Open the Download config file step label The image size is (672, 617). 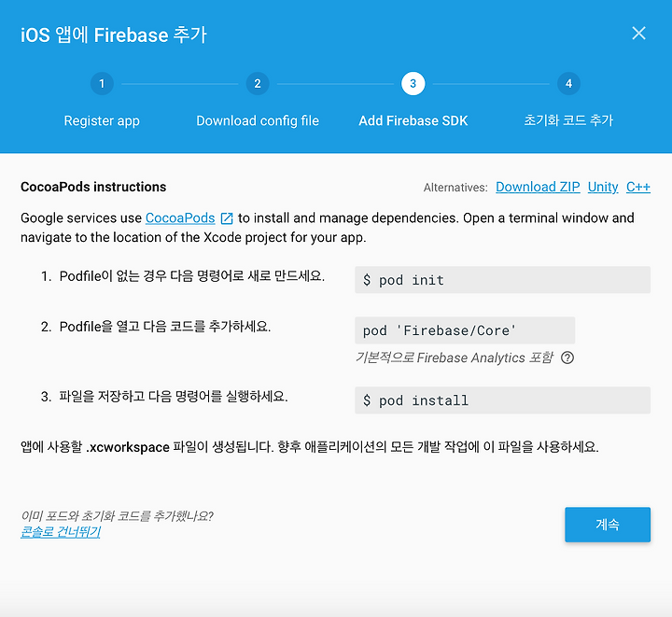[258, 120]
